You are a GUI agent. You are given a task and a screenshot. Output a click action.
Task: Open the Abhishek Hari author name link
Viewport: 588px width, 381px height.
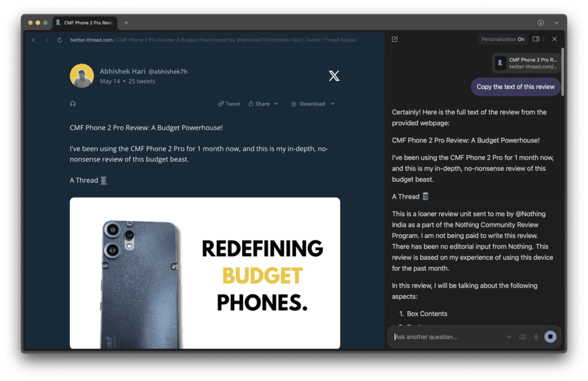(x=123, y=71)
